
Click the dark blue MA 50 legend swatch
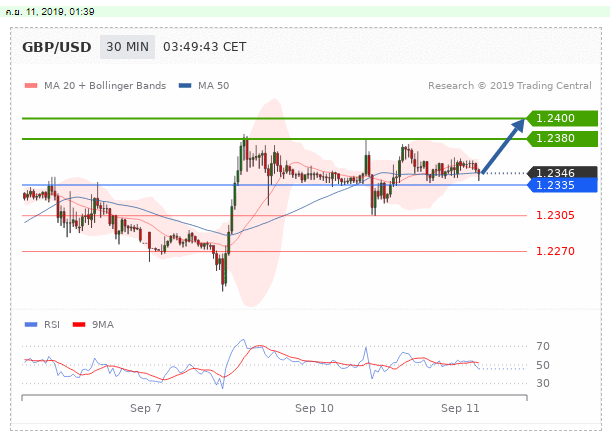click(185, 86)
